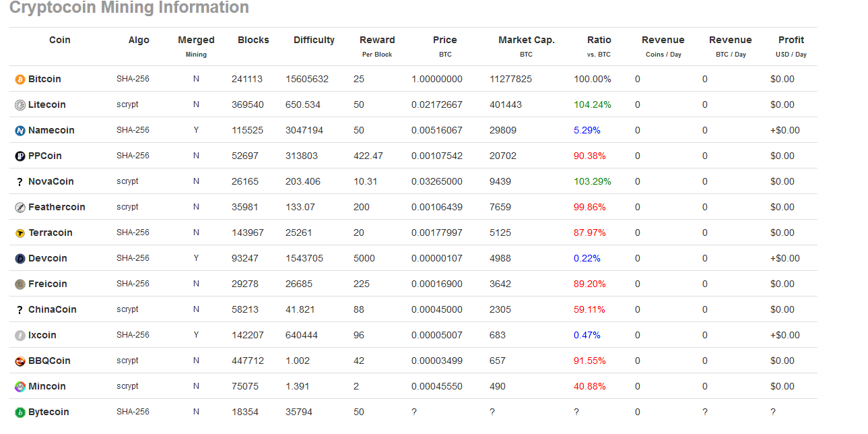Viewport: 868px width, 434px height.
Task: Click NovaCoin's 103.29% ratio value
Action: (x=593, y=181)
